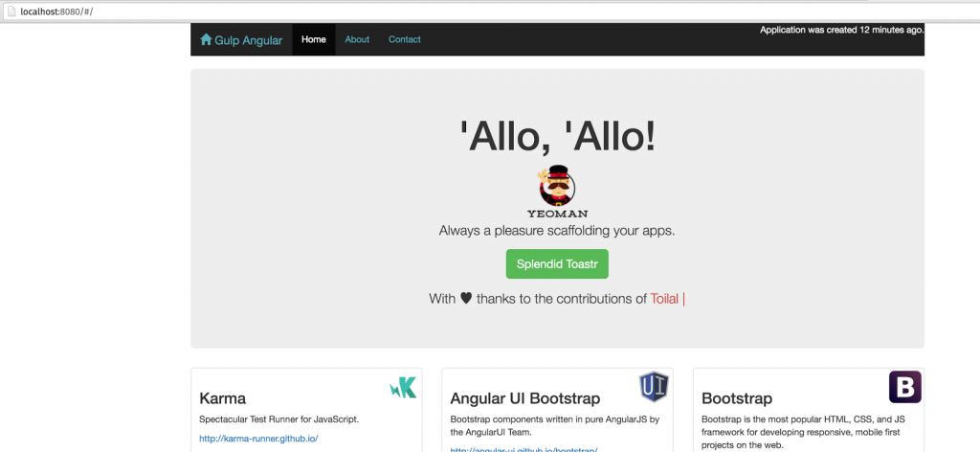Click 'Always a pleasure scaffolding your apps' text
This screenshot has height=452, width=980.
(x=557, y=230)
